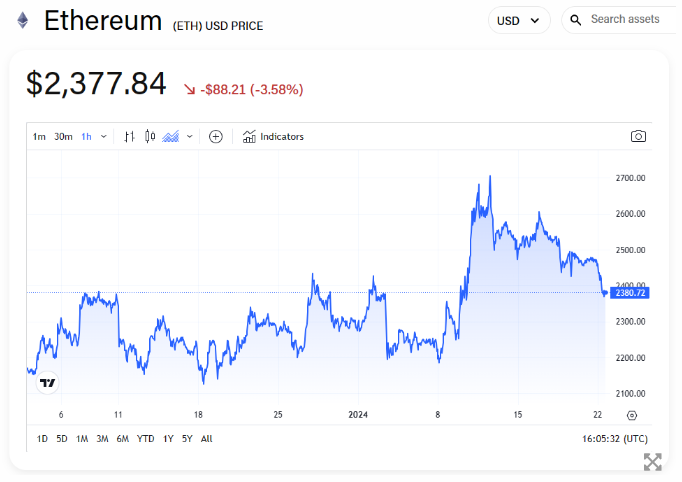
Task: Open the USD currency dropdown
Action: (x=519, y=20)
